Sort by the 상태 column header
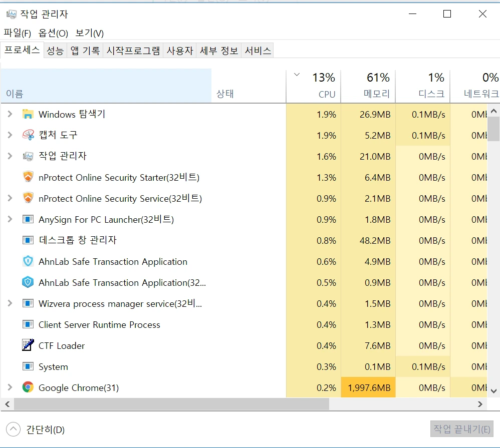The image size is (500, 448). pos(248,86)
